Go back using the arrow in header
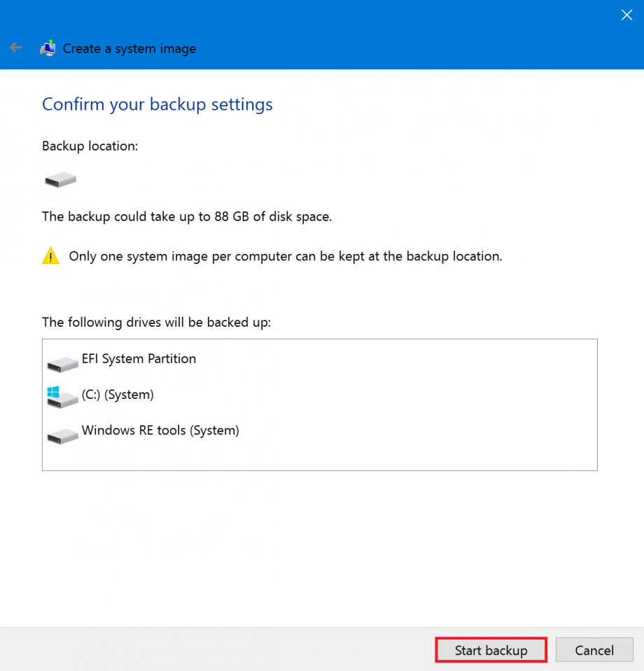 (x=16, y=48)
